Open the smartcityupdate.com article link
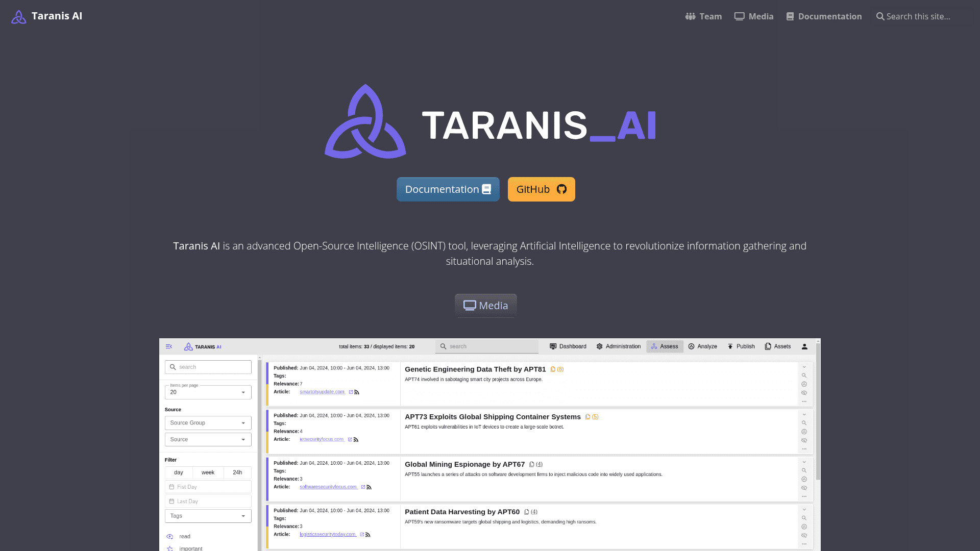Image resolution: width=980 pixels, height=551 pixels. (x=322, y=392)
